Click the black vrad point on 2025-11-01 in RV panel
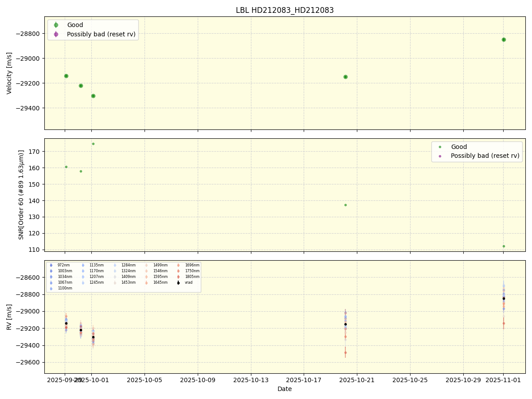 [x=504, y=298]
